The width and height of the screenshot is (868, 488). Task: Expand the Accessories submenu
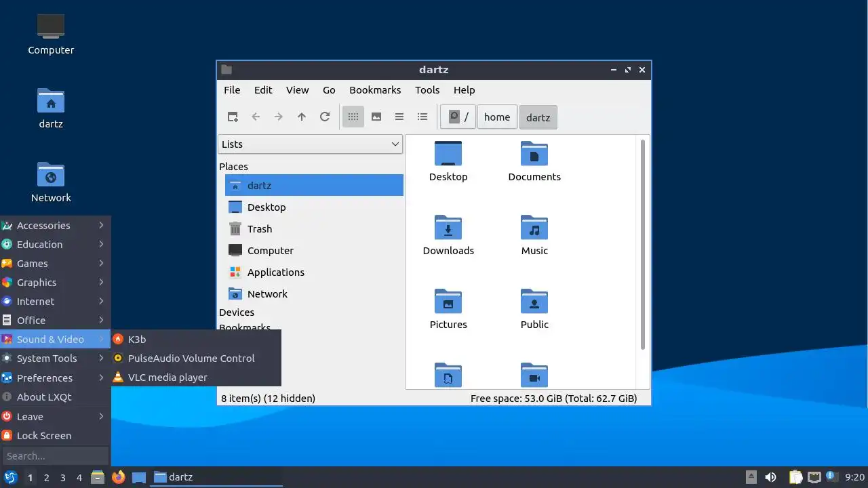(x=54, y=226)
